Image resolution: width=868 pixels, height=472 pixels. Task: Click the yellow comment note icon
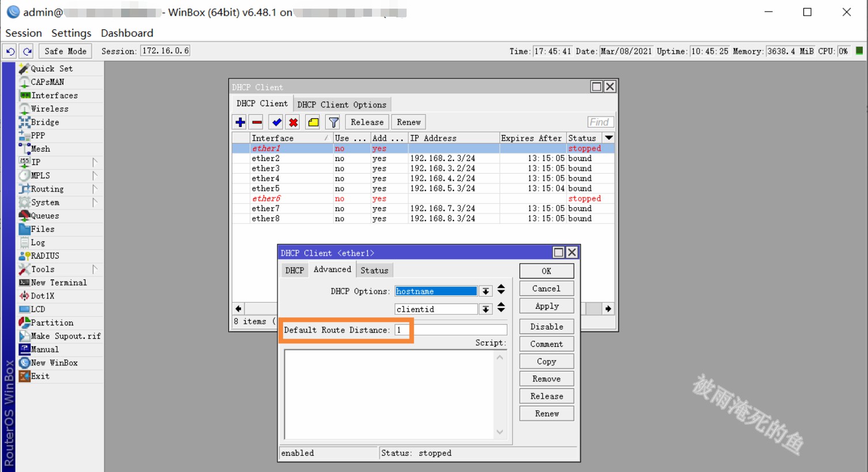coord(313,122)
